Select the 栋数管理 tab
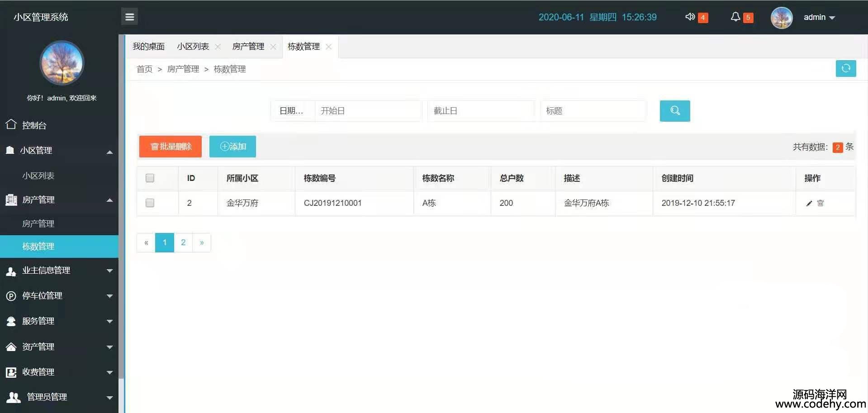 tap(304, 47)
